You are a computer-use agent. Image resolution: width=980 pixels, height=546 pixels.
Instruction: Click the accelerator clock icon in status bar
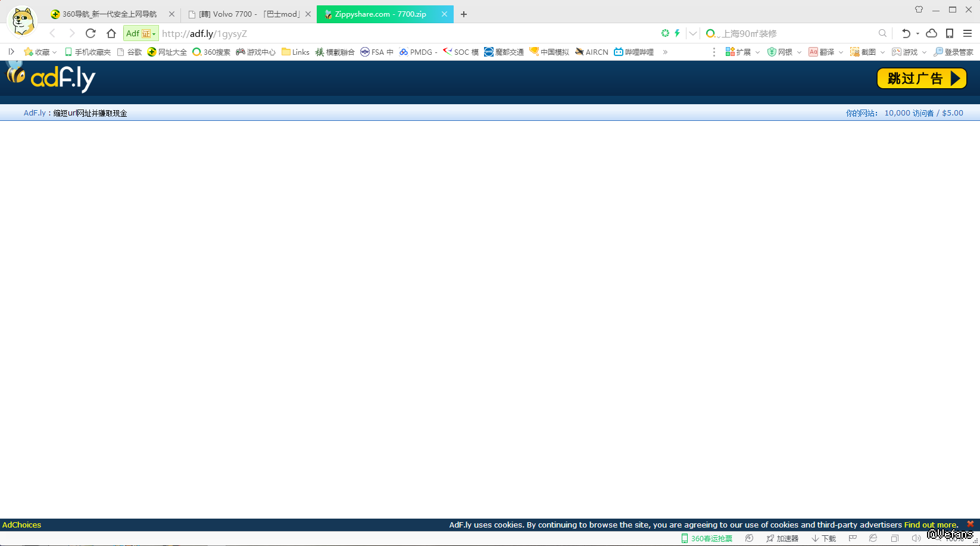click(749, 538)
